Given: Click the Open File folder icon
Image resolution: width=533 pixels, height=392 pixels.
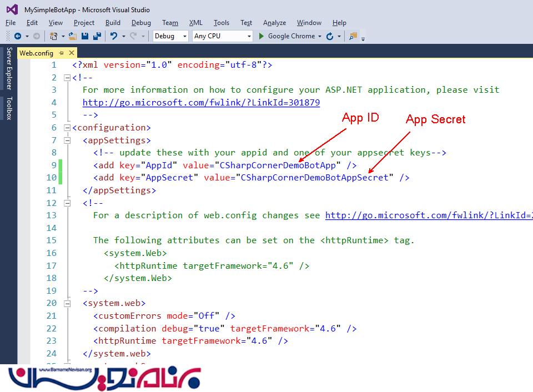Looking at the screenshot, I should point(73,36).
